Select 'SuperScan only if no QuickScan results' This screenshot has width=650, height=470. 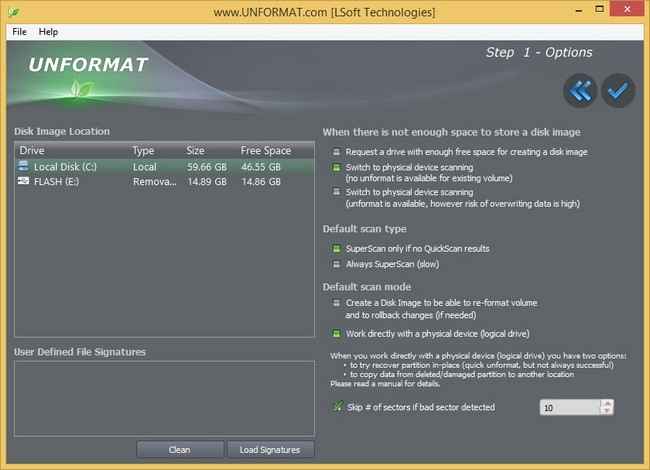point(337,248)
